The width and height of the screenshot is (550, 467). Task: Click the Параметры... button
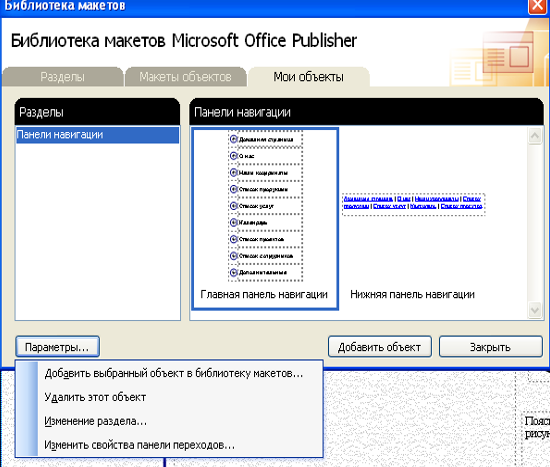coord(58,347)
